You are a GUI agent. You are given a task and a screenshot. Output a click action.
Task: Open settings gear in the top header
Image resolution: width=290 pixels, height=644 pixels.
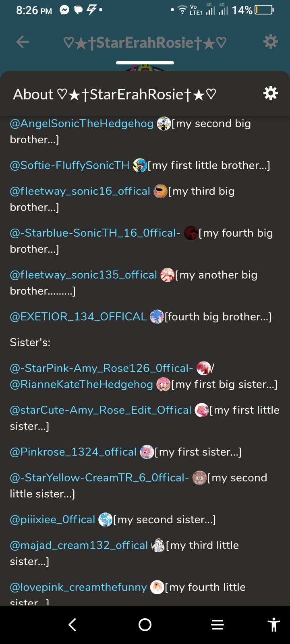[270, 41]
